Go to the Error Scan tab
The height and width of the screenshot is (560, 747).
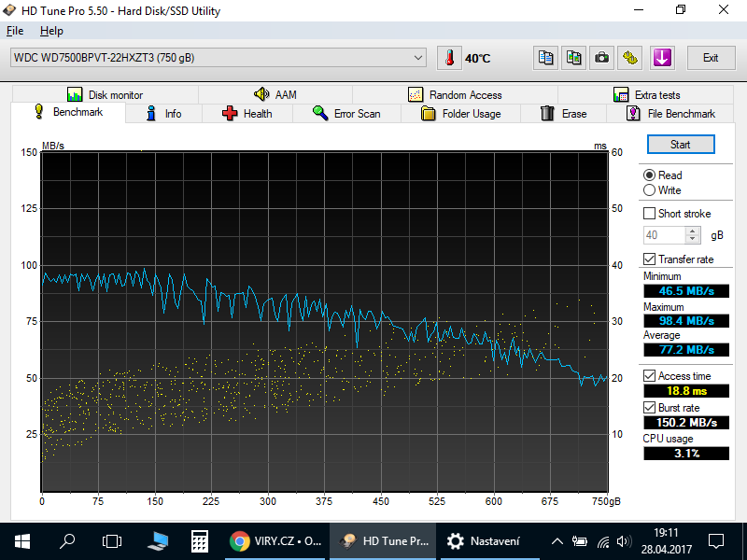coord(346,114)
